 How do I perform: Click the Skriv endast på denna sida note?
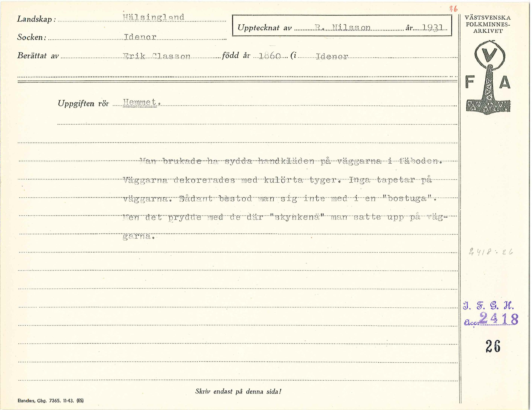pos(238,392)
